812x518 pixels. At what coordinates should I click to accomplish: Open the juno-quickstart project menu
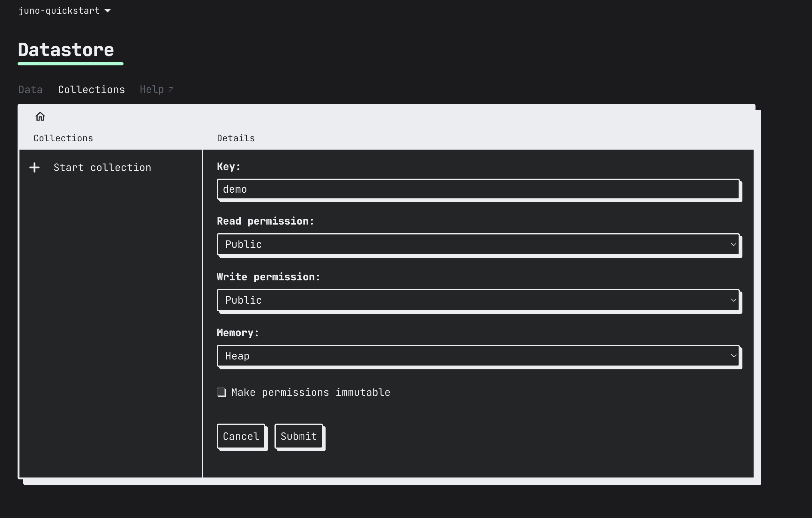[x=66, y=10]
